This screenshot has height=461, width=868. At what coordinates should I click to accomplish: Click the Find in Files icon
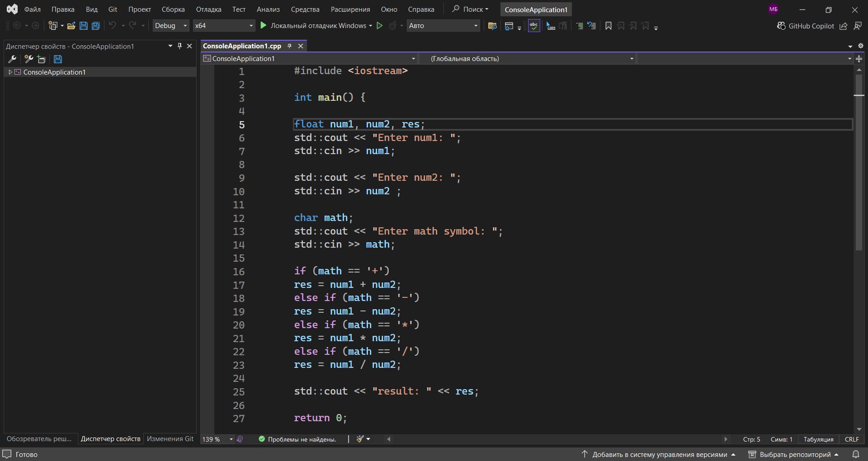[492, 26]
